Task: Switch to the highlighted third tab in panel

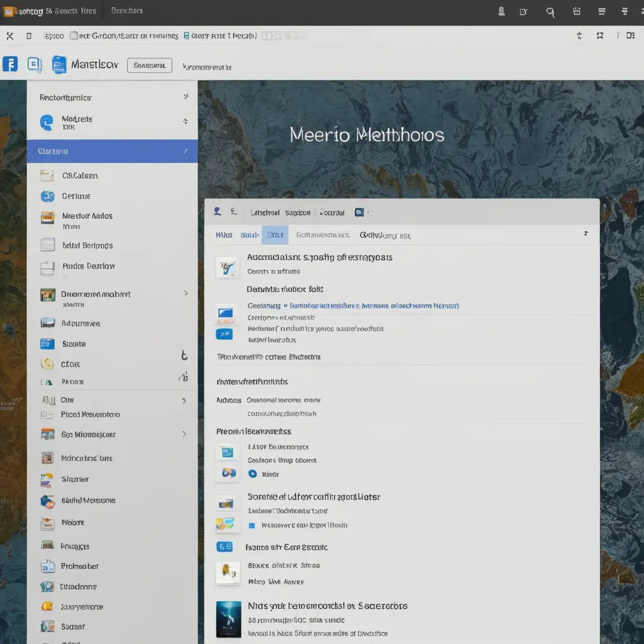Action: coord(275,235)
